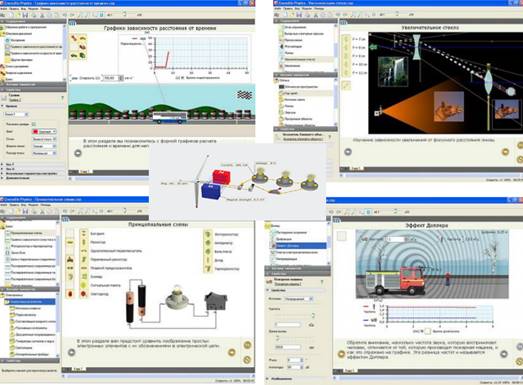Click the yellow play arrow beside Doppler description text
Viewport: 523px width, 385px height.
pyautogui.click(x=341, y=354)
